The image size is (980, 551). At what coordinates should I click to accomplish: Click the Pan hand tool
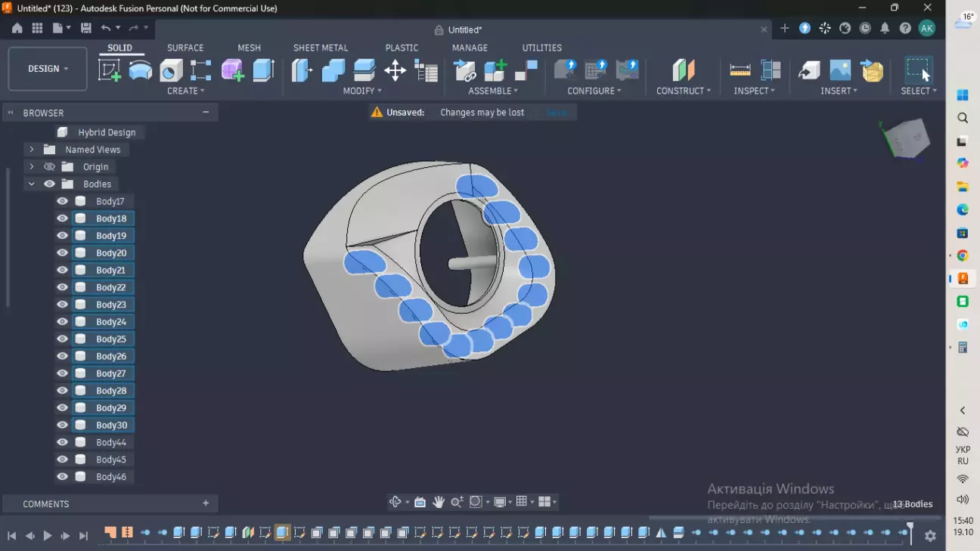coord(439,502)
